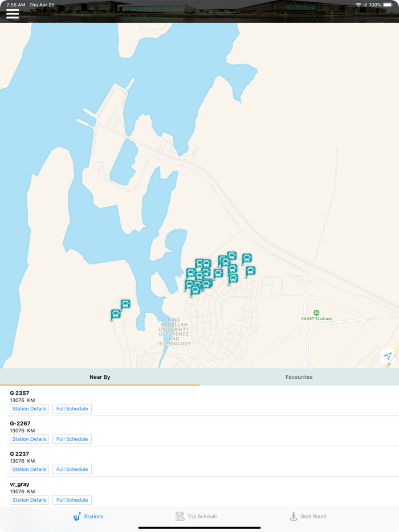Image resolution: width=399 pixels, height=532 pixels.
Task: View Full Schedule for vr_gray
Action: (x=72, y=500)
